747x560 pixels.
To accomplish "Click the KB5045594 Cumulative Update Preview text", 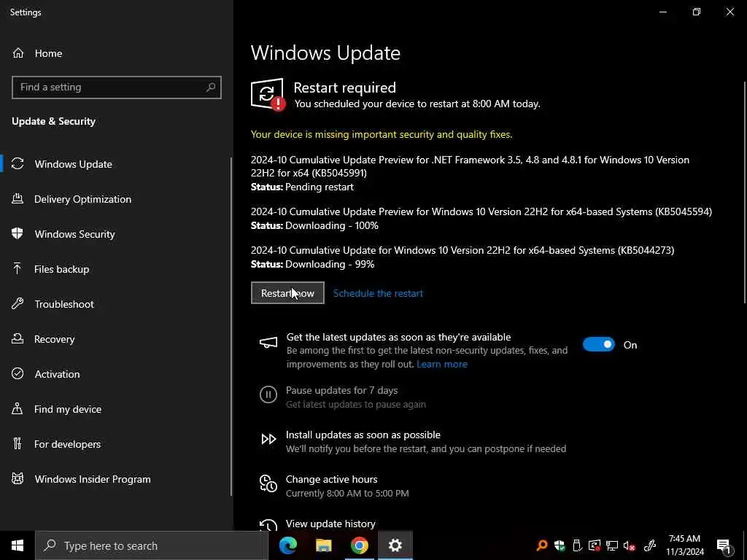I will (x=481, y=211).
